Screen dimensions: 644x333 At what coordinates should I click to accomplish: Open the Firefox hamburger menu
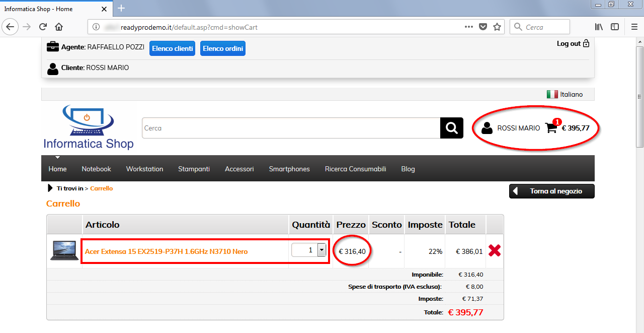634,27
